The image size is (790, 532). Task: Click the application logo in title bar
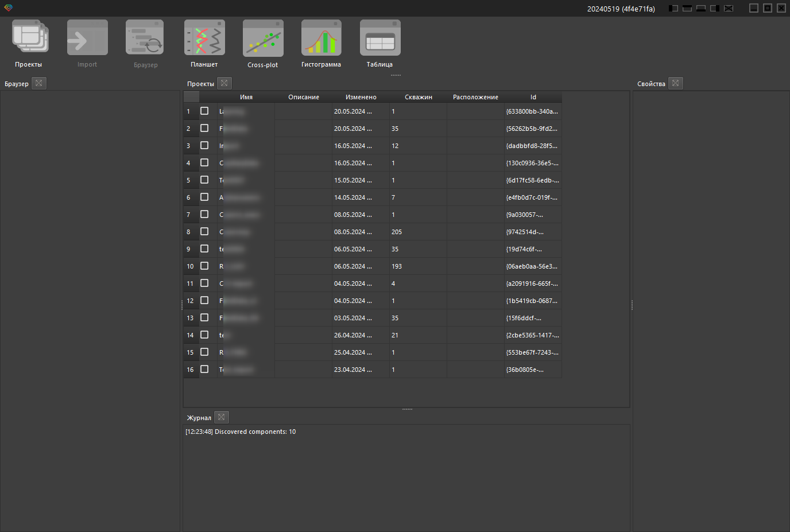[x=8, y=8]
